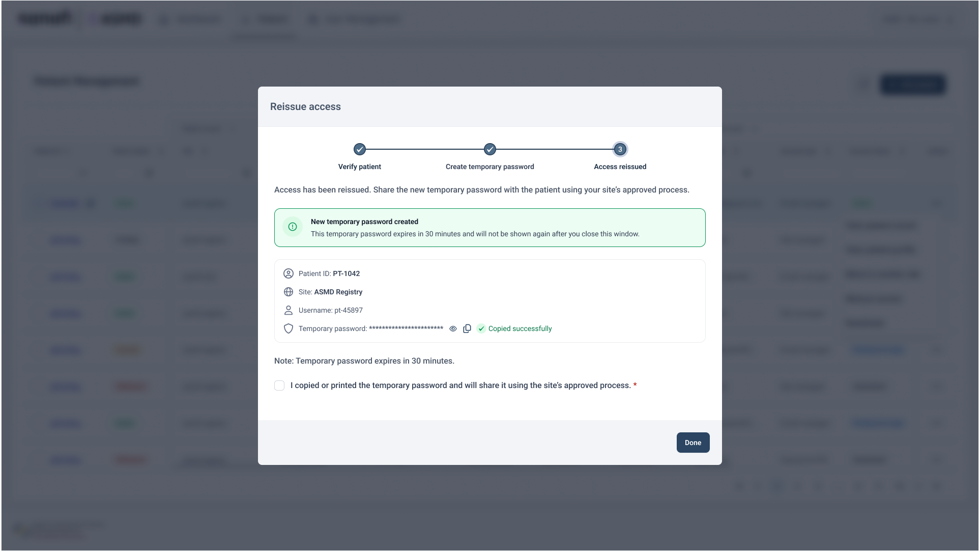
Task: Click the Username value pt-45897
Action: point(349,310)
